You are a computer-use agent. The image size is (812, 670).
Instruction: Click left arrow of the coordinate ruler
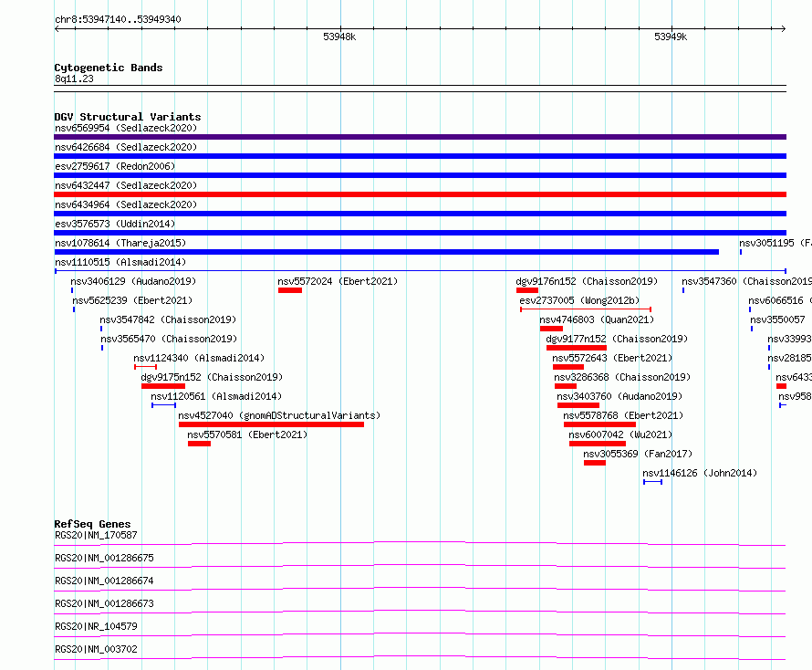tap(57, 28)
